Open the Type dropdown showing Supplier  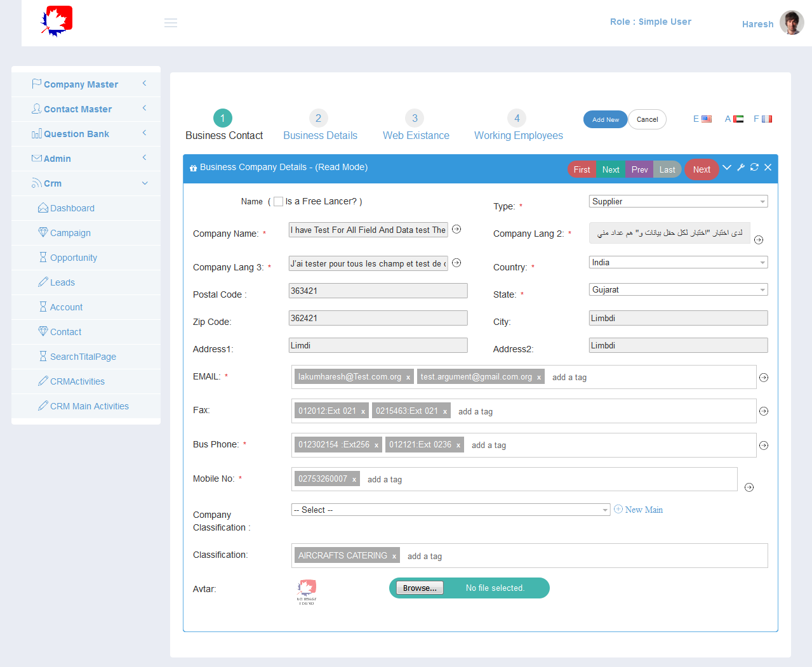(677, 201)
